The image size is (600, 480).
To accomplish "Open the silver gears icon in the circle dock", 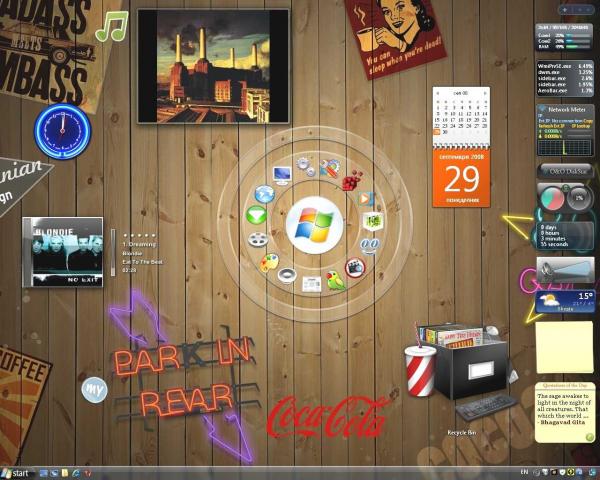I will (x=306, y=167).
